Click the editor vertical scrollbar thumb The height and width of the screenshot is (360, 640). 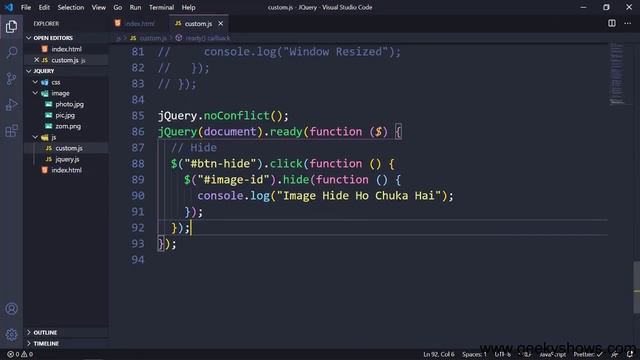[x=636, y=287]
